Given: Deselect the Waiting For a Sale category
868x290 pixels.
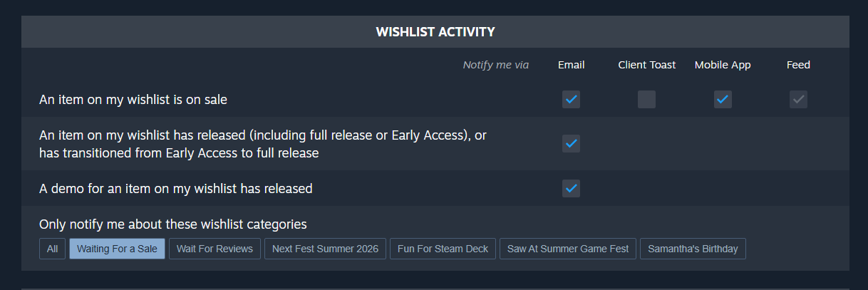Looking at the screenshot, I should pos(117,249).
